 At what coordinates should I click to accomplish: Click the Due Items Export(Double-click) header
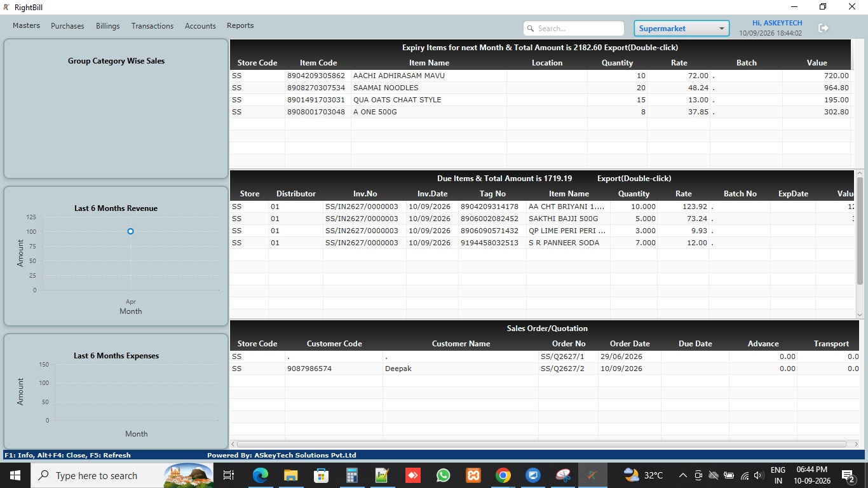[634, 179]
